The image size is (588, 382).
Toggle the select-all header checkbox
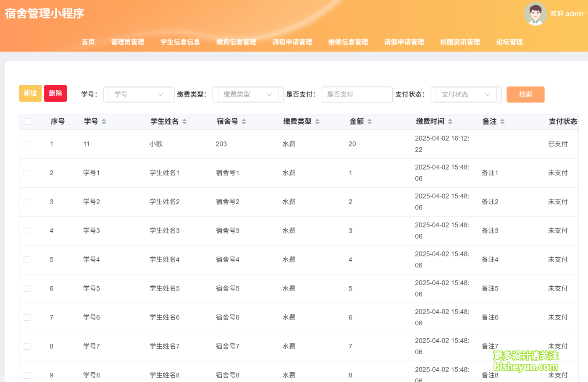pos(28,122)
